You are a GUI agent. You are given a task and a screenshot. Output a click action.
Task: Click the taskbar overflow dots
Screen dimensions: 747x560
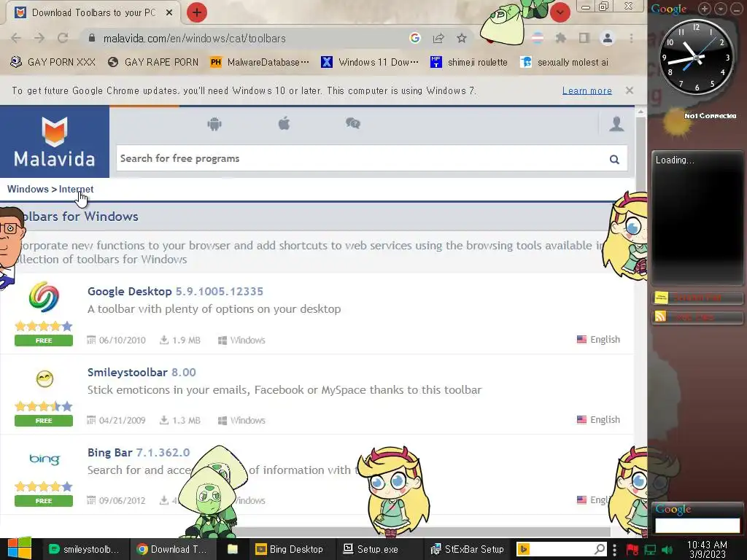tap(614, 549)
